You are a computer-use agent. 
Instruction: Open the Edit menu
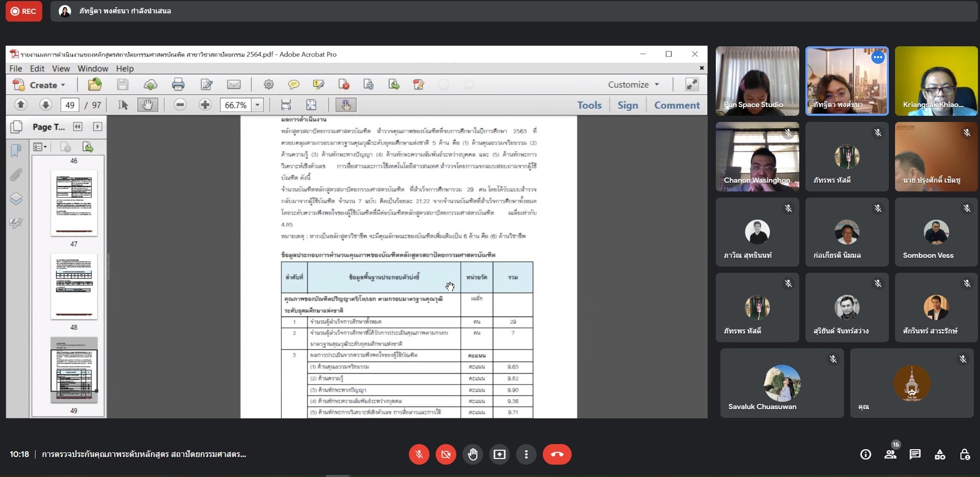tap(37, 68)
